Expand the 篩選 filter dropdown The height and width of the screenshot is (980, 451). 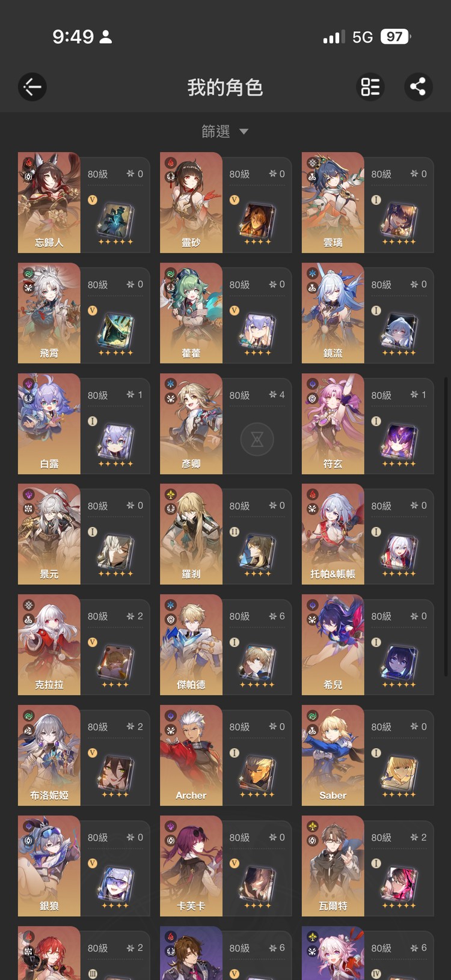tap(225, 131)
